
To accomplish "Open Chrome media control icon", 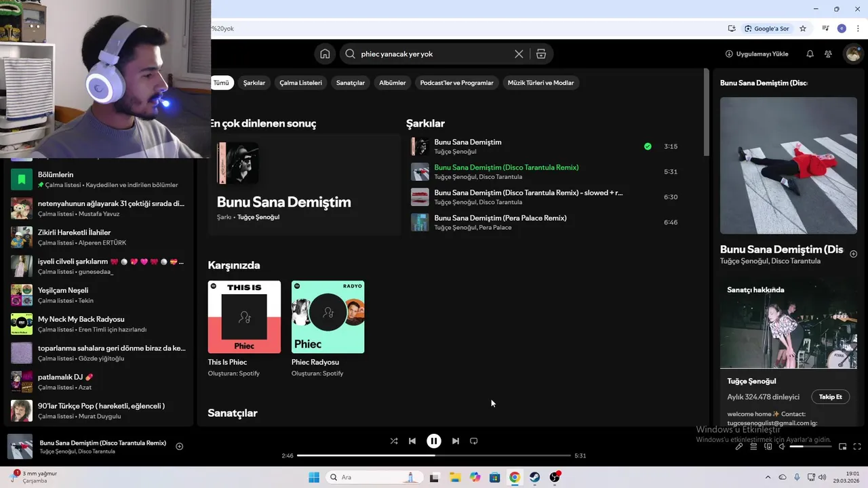I will tap(825, 28).
